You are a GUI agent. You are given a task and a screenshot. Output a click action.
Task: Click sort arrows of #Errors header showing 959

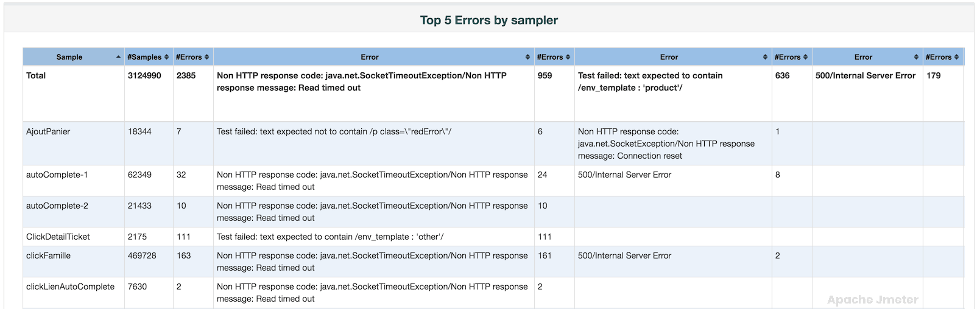coord(568,57)
